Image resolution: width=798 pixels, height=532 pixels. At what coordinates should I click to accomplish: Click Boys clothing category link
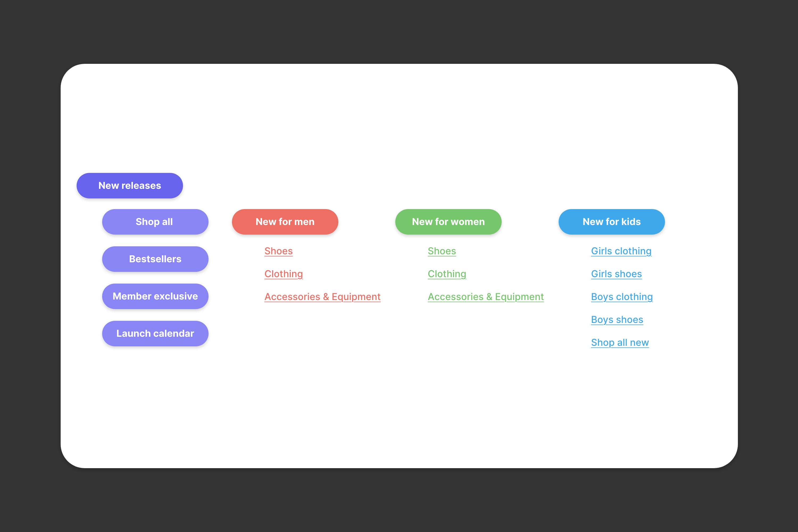click(622, 296)
